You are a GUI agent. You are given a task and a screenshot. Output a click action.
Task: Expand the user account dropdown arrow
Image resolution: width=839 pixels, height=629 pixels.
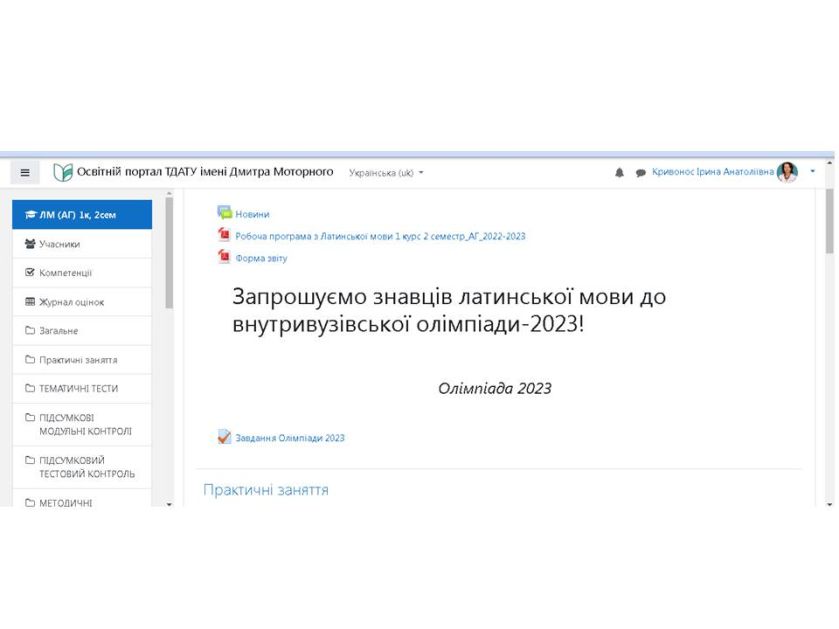(812, 171)
